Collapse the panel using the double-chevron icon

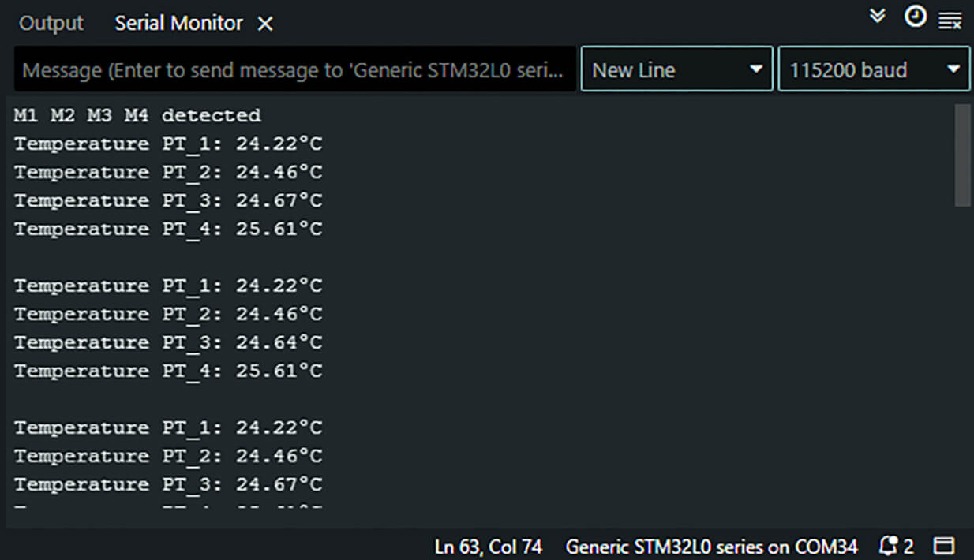pos(877,16)
